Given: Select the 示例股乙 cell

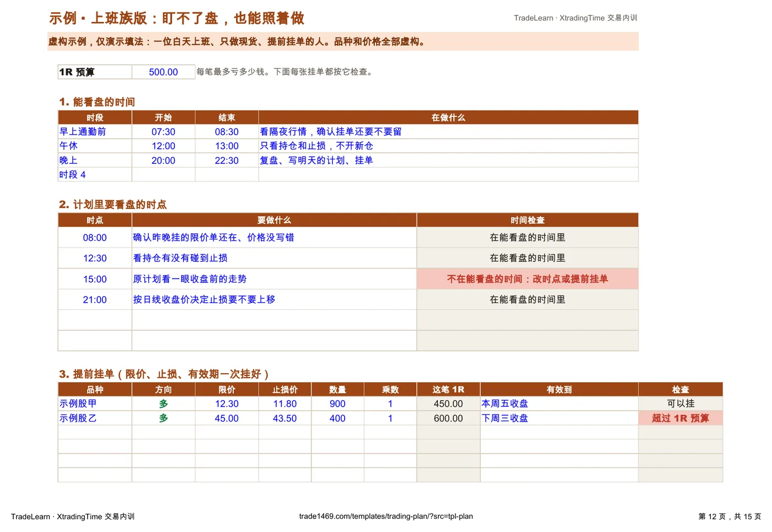Looking at the screenshot, I should (x=95, y=418).
